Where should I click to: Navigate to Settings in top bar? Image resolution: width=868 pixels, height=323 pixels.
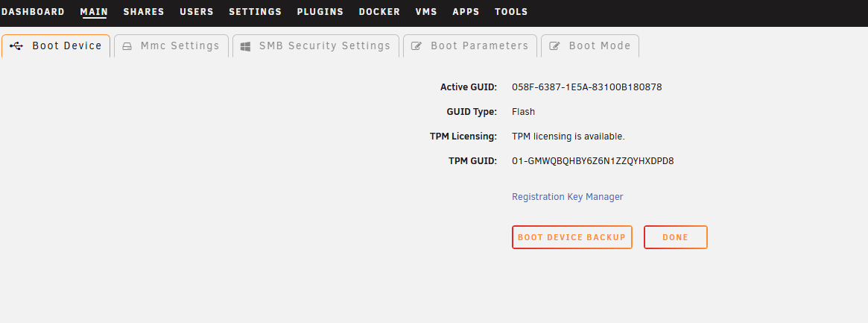click(256, 12)
